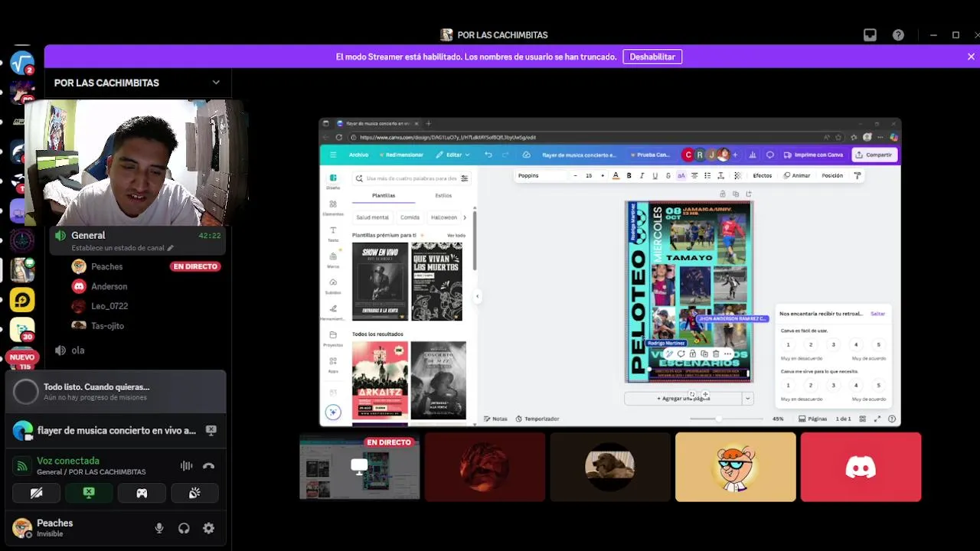Click template search input field

pos(411,178)
